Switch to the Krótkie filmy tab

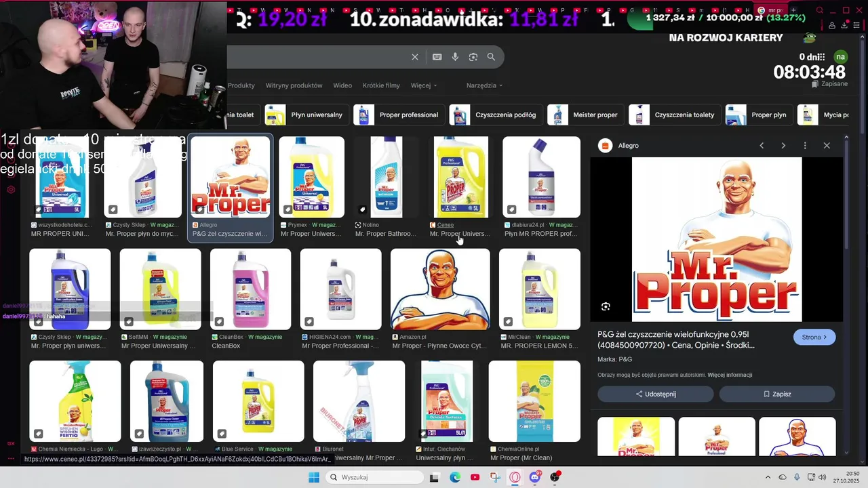coord(381,85)
